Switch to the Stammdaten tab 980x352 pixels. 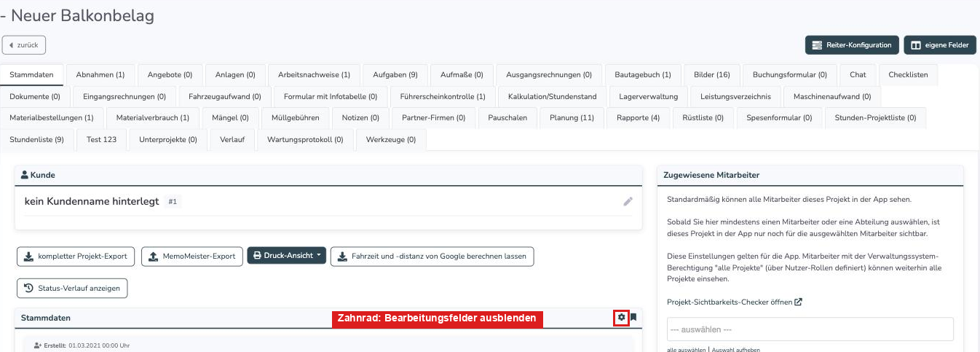click(x=32, y=74)
